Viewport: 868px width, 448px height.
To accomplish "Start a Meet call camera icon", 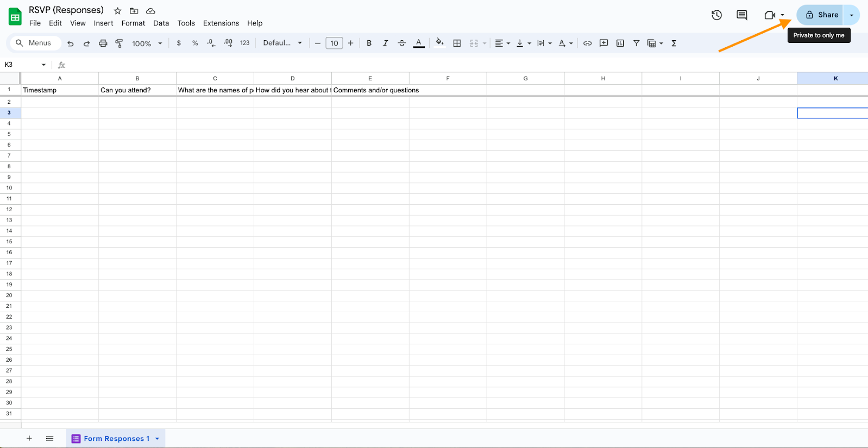I will click(769, 15).
